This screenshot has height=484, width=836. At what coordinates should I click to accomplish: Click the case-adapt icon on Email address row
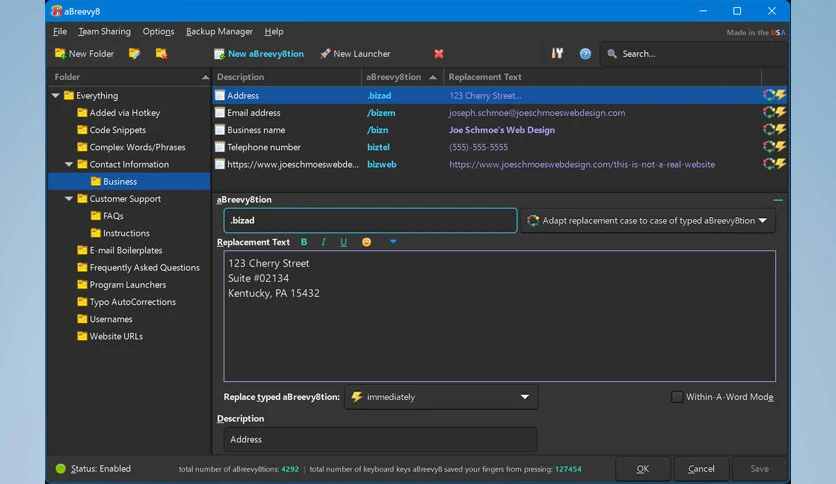coord(769,112)
